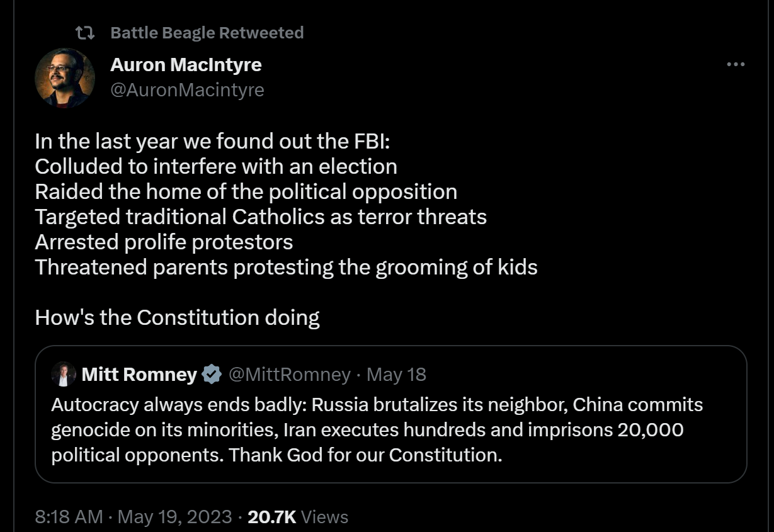Click the "Targeted traditional Catholics as terror threats" line

(261, 217)
